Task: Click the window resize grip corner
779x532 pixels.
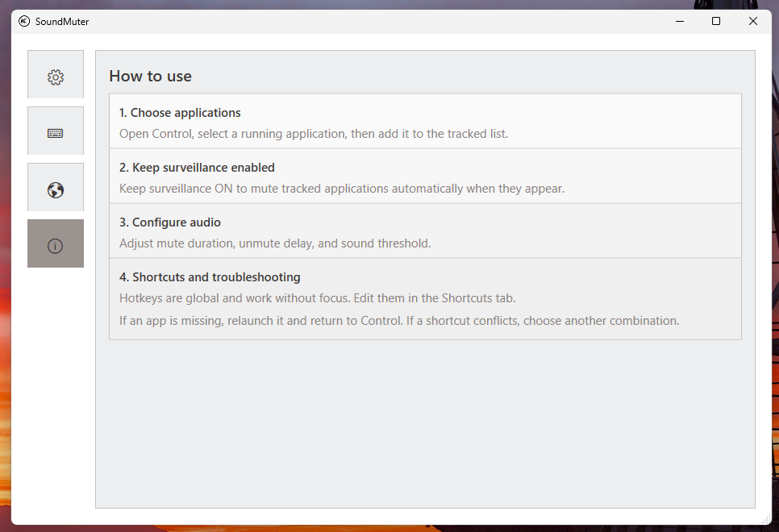Action: pyautogui.click(x=766, y=519)
